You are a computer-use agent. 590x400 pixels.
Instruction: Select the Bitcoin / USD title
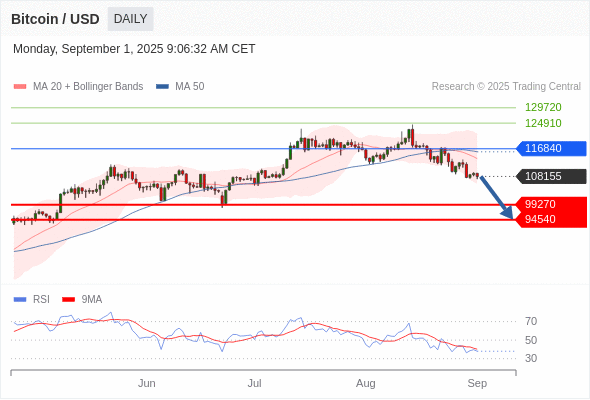(x=55, y=19)
